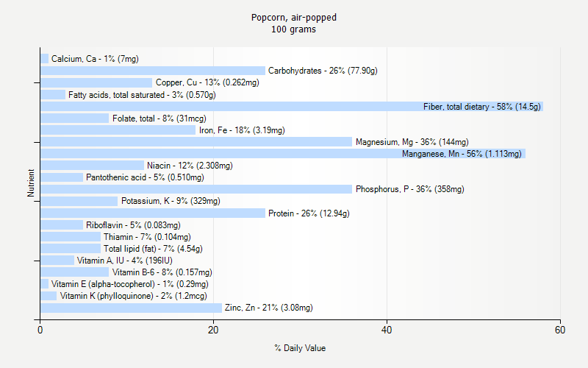Select the Pantothenic acid 5% label
This screenshot has width=588, height=368.
(145, 177)
